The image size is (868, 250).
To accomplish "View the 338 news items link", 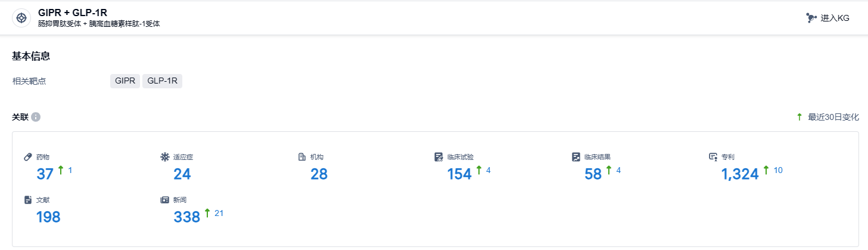I will 186,217.
